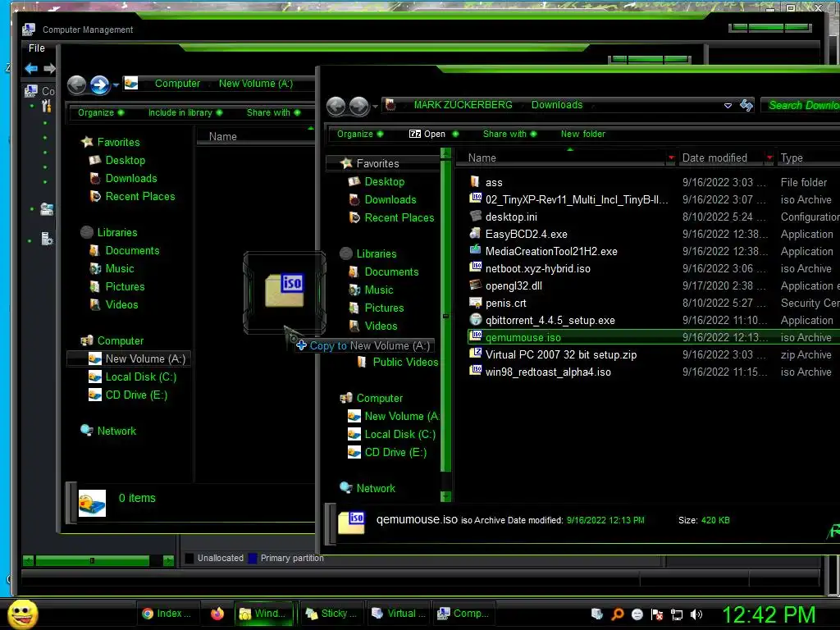Click MediaCreationTool21H2.exe file icon

coord(475,250)
